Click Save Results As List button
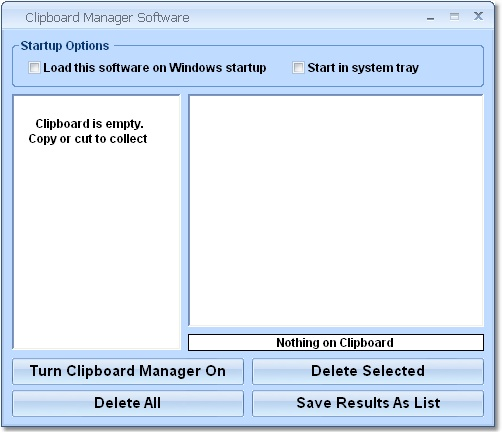This screenshot has height=434, width=502. 368,403
